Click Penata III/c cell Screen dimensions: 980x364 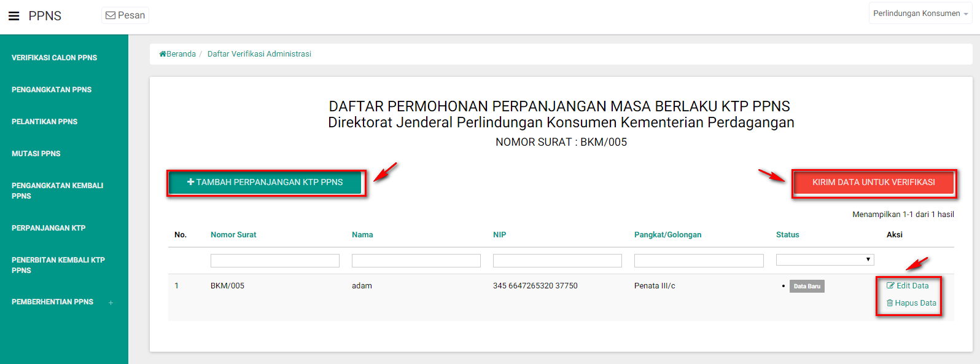click(x=655, y=286)
